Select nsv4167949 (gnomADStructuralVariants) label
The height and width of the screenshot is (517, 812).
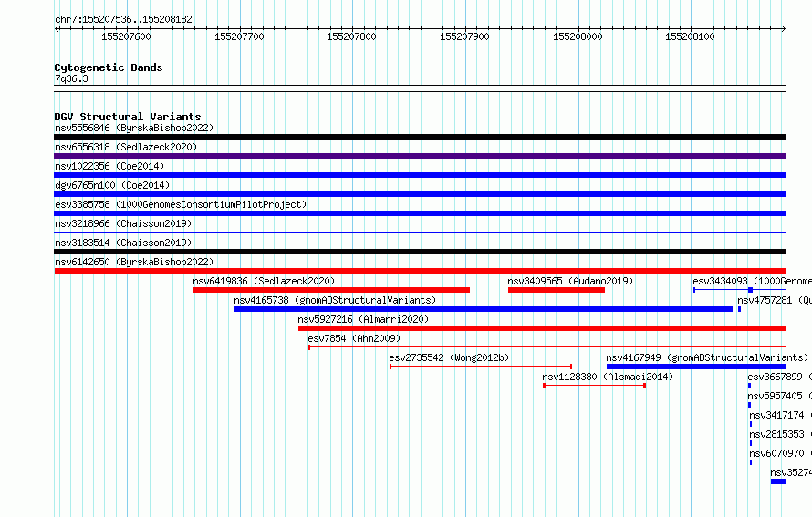pos(707,357)
